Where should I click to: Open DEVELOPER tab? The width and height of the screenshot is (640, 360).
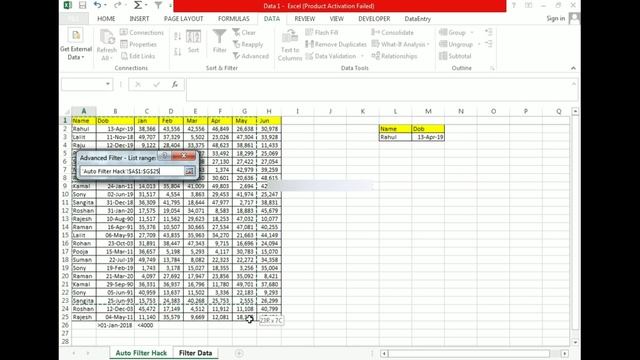(x=374, y=19)
